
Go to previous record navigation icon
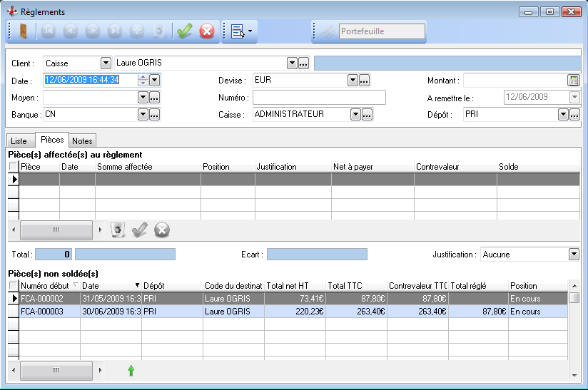(x=71, y=31)
